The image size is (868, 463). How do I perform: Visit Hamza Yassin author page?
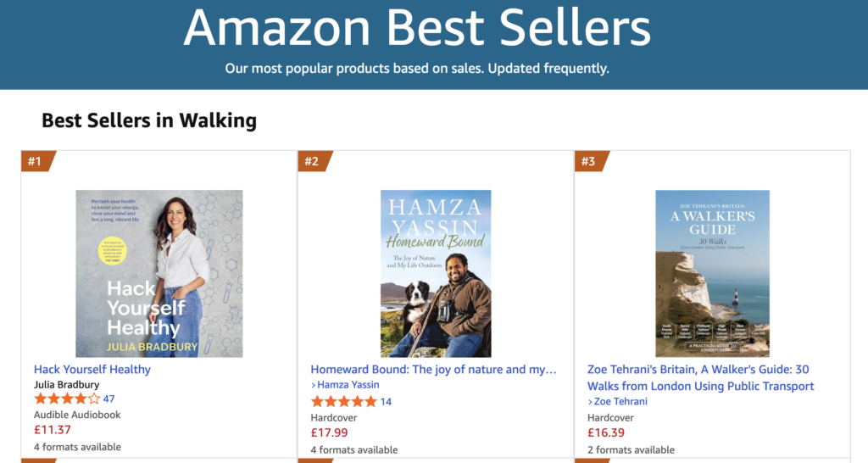tap(348, 385)
